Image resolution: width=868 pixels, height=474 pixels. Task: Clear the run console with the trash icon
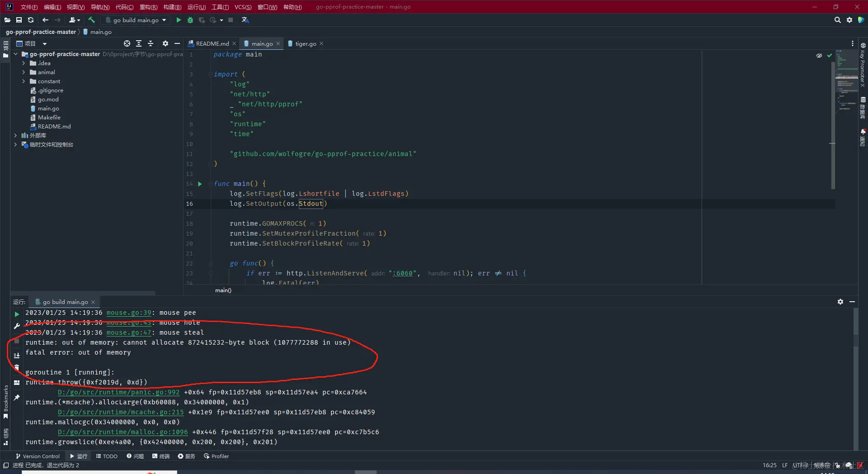pyautogui.click(x=17, y=367)
